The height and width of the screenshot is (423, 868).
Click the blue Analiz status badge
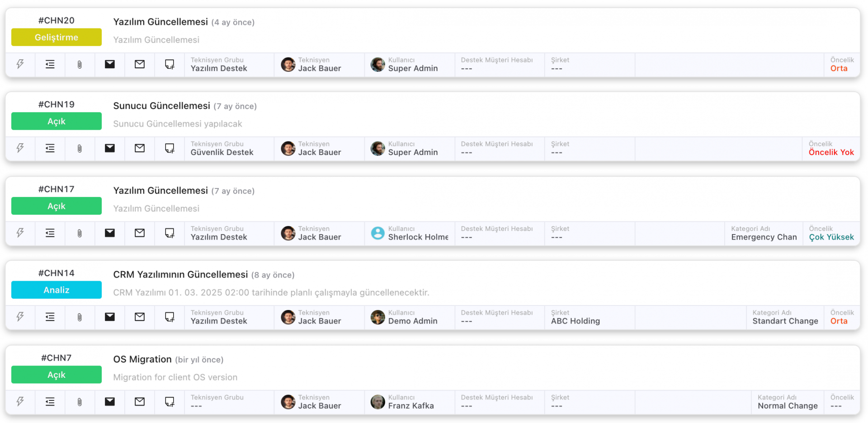point(57,290)
